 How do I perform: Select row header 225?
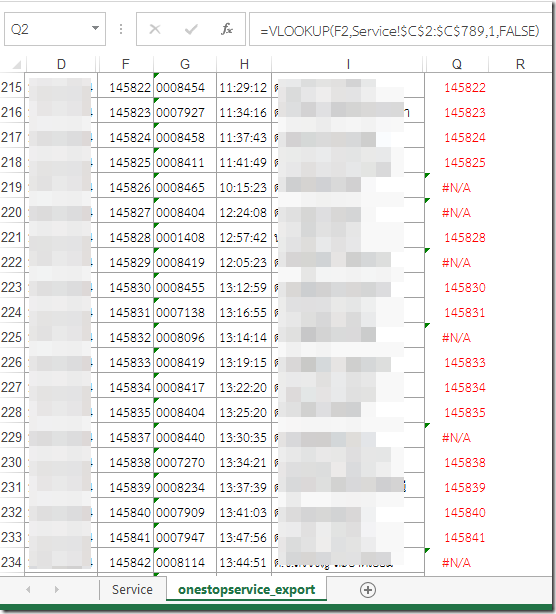(x=12, y=337)
